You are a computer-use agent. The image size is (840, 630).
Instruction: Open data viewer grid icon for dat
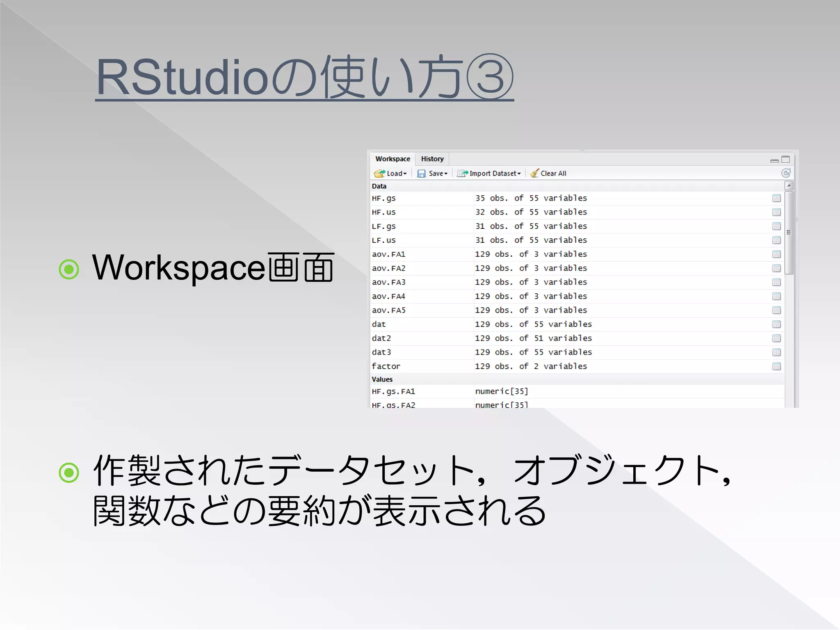click(x=776, y=324)
